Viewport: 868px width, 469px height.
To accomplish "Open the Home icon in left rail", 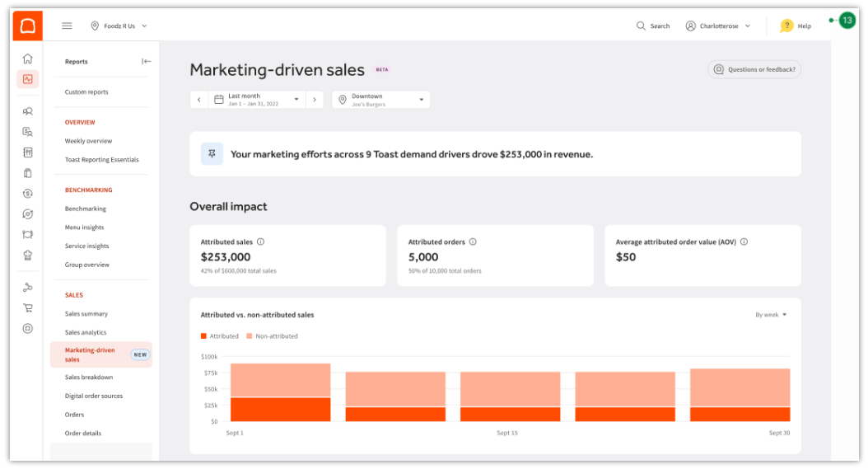I will point(28,59).
